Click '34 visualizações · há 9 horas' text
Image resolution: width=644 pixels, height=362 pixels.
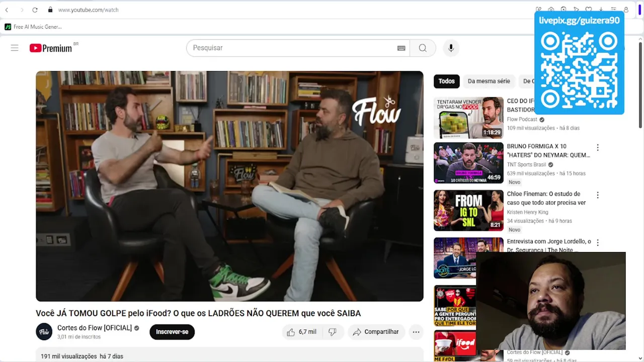[539, 221]
